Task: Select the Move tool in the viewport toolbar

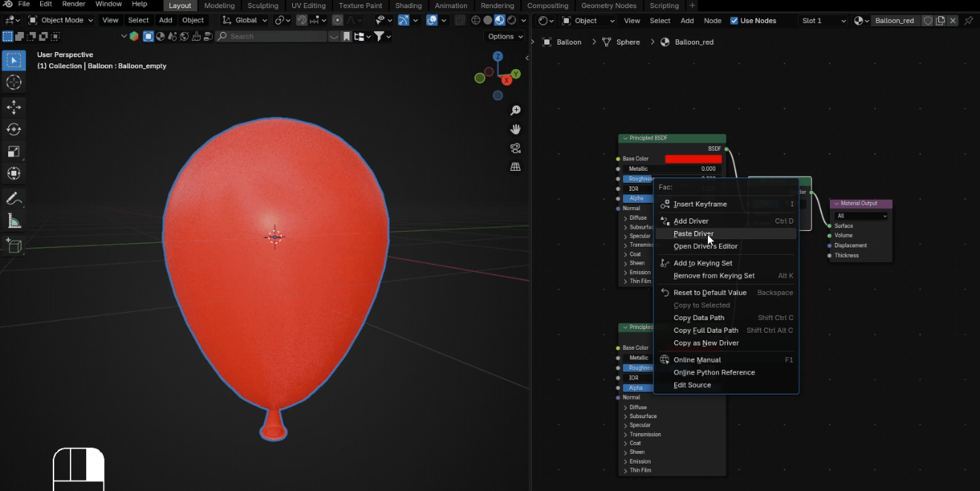Action: tap(13, 107)
